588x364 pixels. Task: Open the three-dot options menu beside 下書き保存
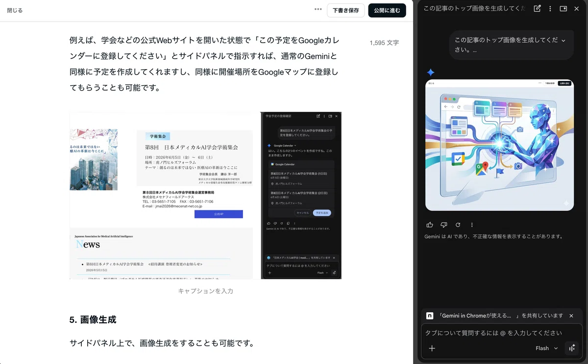click(x=318, y=9)
